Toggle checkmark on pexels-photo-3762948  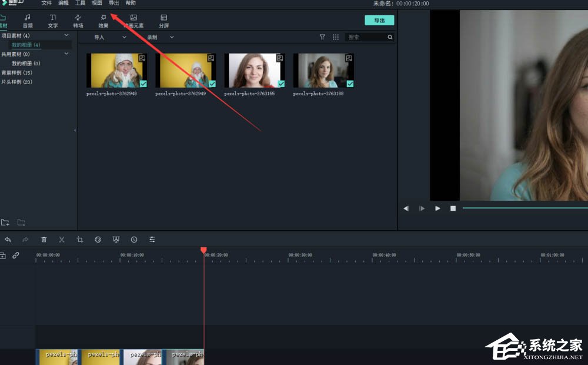(x=143, y=84)
